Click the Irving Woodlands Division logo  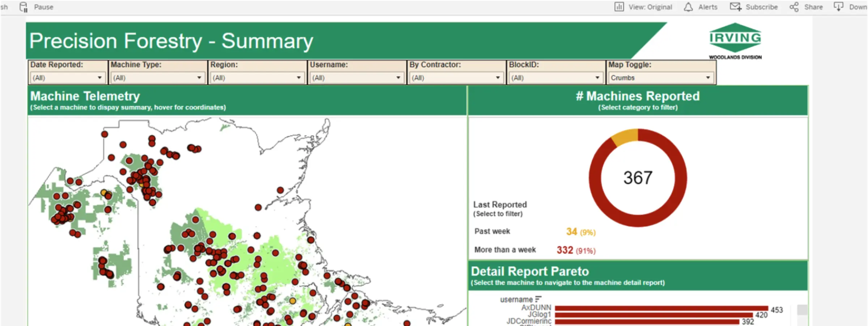point(735,41)
